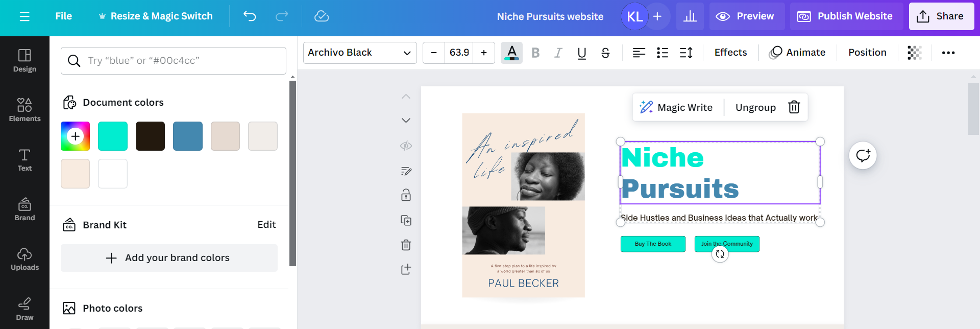Image resolution: width=980 pixels, height=329 pixels.
Task: Add a collaborator with plus icon
Action: click(657, 16)
